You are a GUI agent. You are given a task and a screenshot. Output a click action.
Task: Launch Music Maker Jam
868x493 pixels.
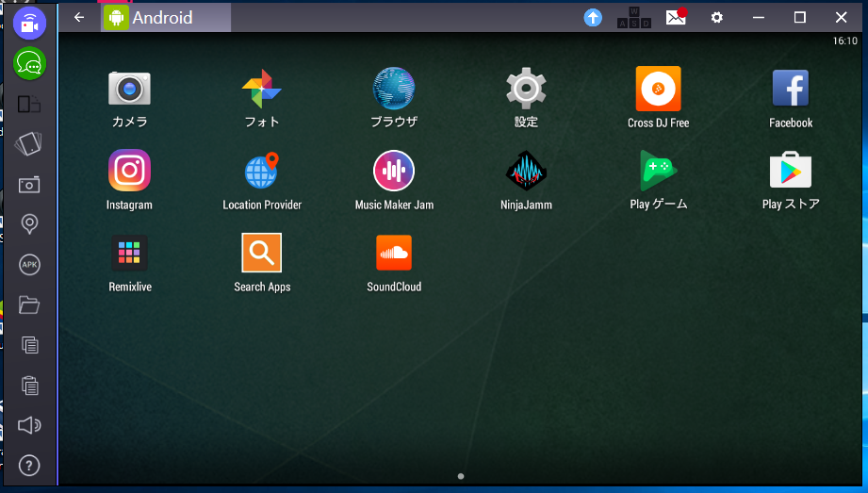coord(394,170)
